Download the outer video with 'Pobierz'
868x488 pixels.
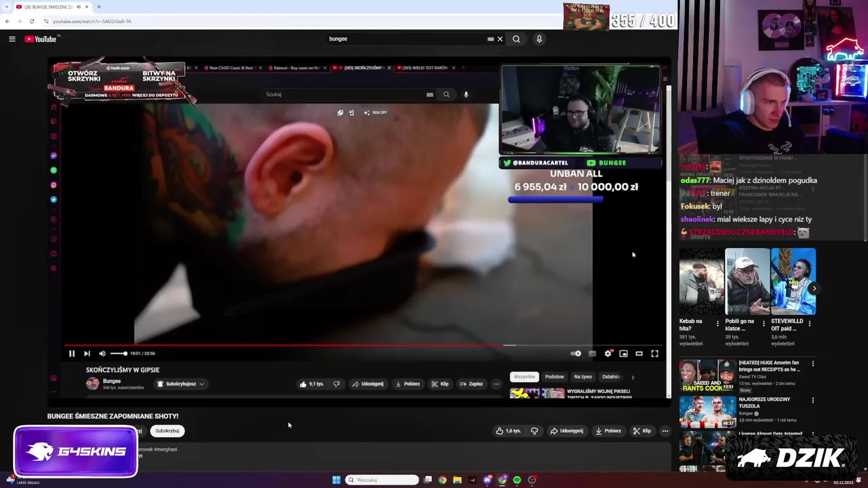(608, 431)
